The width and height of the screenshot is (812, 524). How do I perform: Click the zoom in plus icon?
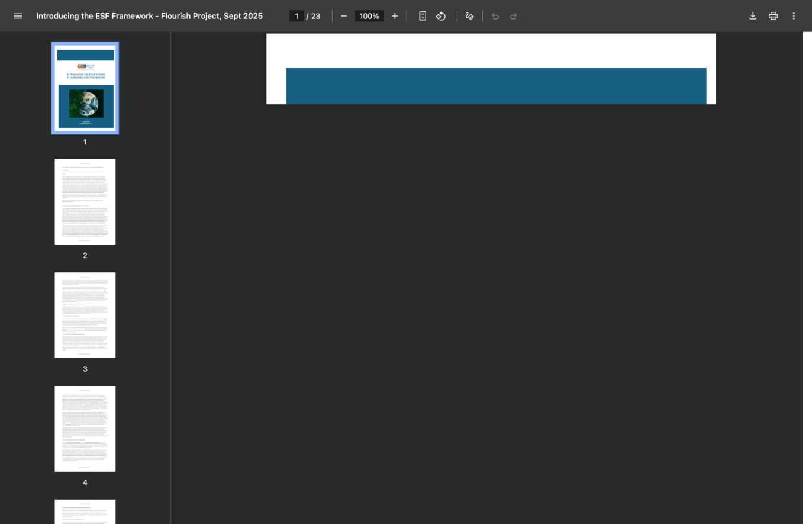pos(395,16)
